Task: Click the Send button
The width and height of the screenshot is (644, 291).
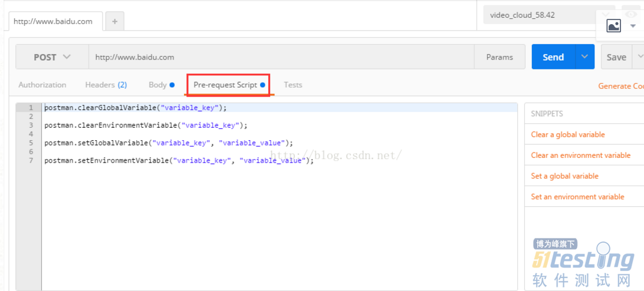Action: (x=554, y=57)
